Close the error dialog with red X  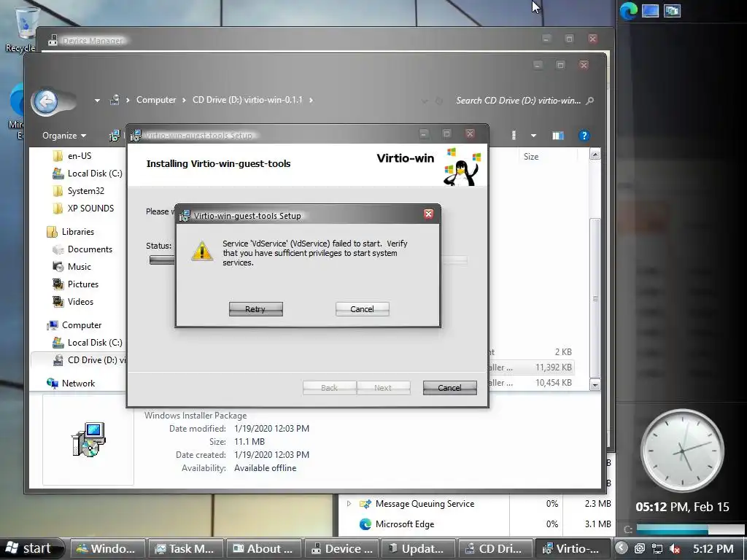428,214
